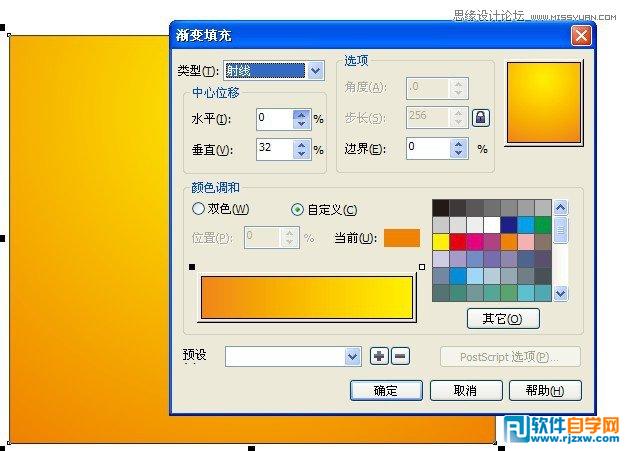Add preset with the plus button
The width and height of the screenshot is (627, 451).
pyautogui.click(x=379, y=356)
